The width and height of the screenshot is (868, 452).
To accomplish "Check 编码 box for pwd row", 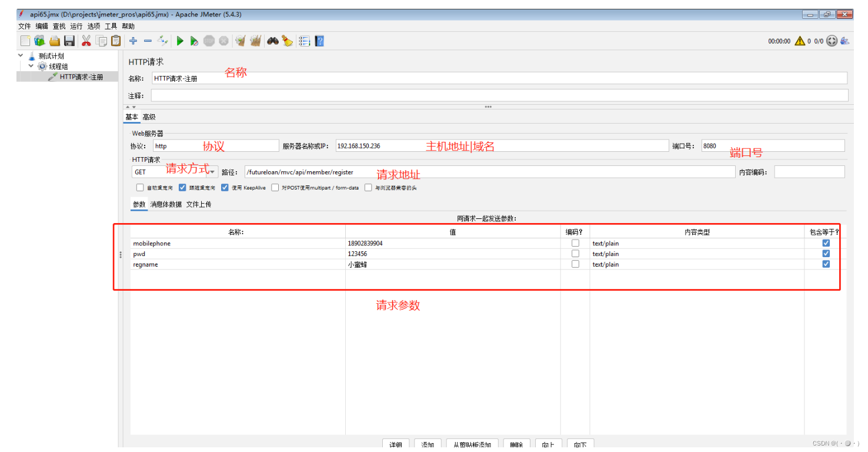I will click(575, 254).
